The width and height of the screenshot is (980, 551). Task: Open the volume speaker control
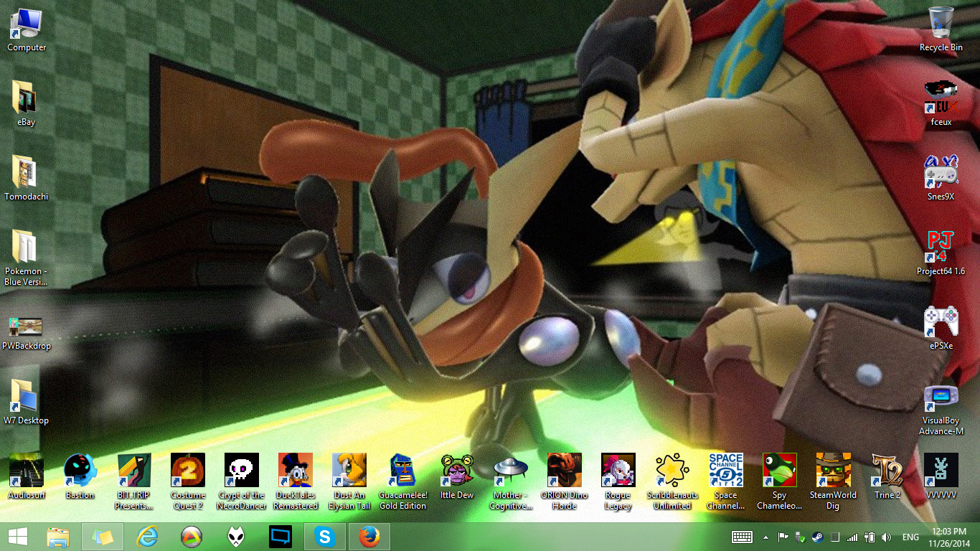click(x=887, y=537)
